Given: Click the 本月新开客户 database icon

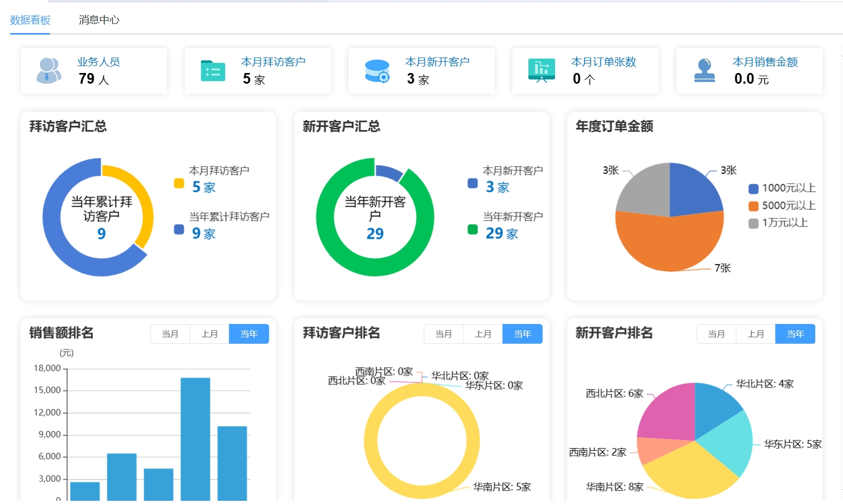Looking at the screenshot, I should [x=377, y=71].
